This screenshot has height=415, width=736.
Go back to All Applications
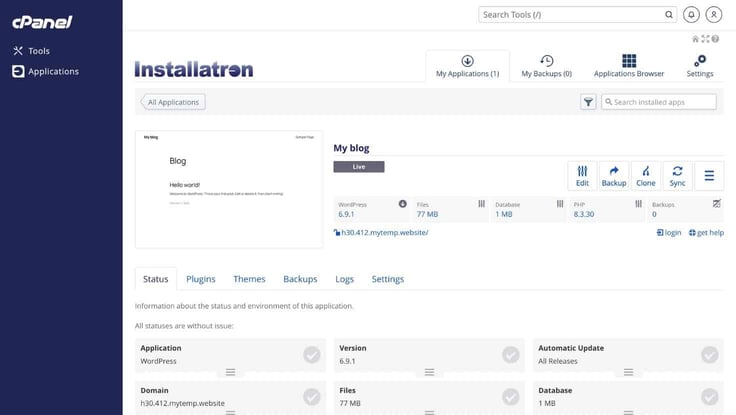[x=173, y=102]
